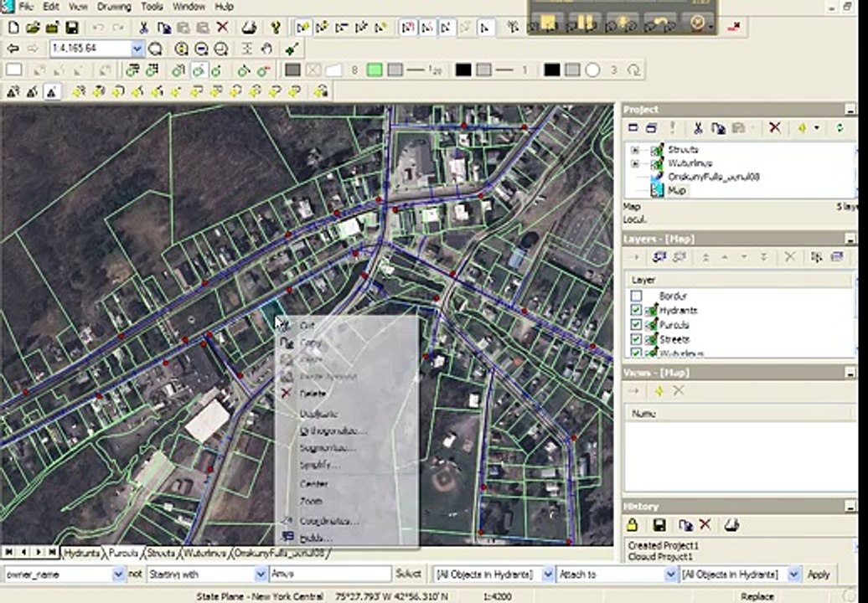
Task: Save history using History pane floppy icon
Action: 659,525
